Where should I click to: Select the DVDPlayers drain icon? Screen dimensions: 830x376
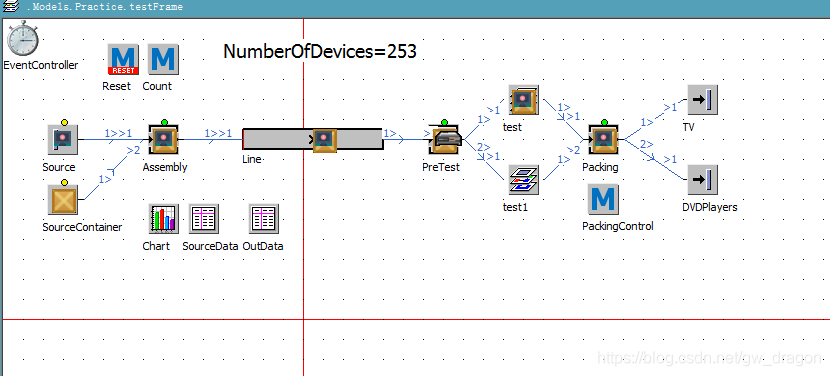pos(703,180)
